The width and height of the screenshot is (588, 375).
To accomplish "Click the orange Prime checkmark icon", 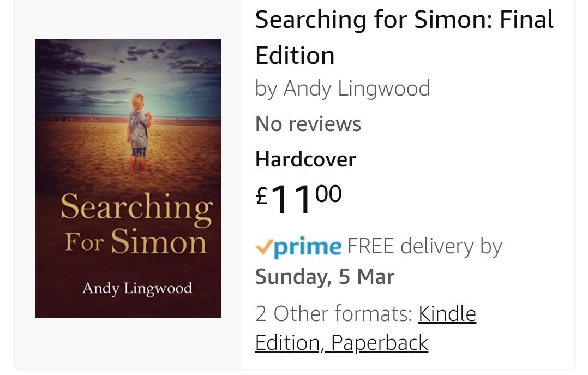I will [x=264, y=247].
